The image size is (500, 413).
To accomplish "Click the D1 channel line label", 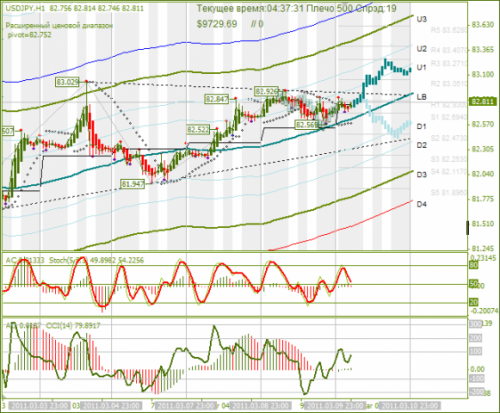I will click(x=422, y=126).
